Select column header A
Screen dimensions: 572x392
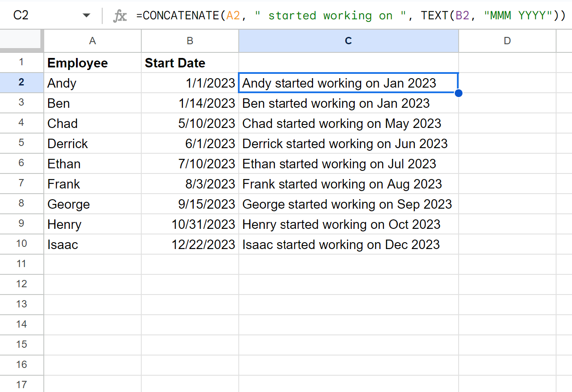point(92,40)
